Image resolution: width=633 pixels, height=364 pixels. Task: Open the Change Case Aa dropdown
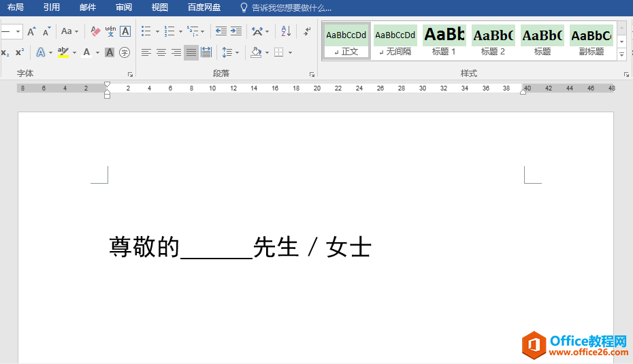click(69, 31)
